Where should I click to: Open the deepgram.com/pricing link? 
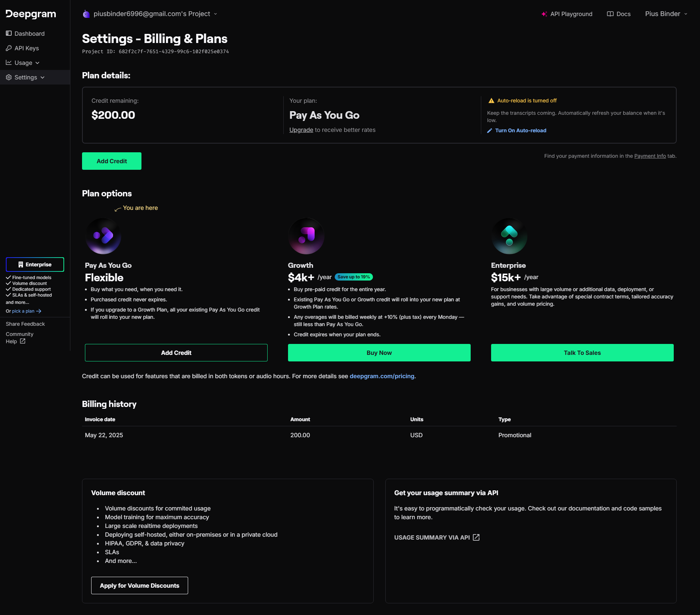tap(382, 376)
